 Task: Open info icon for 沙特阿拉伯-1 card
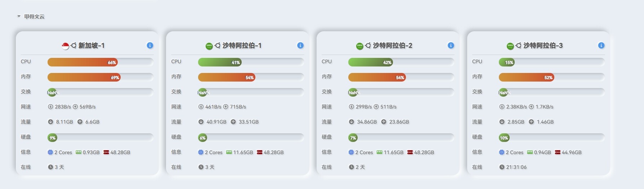(x=300, y=45)
